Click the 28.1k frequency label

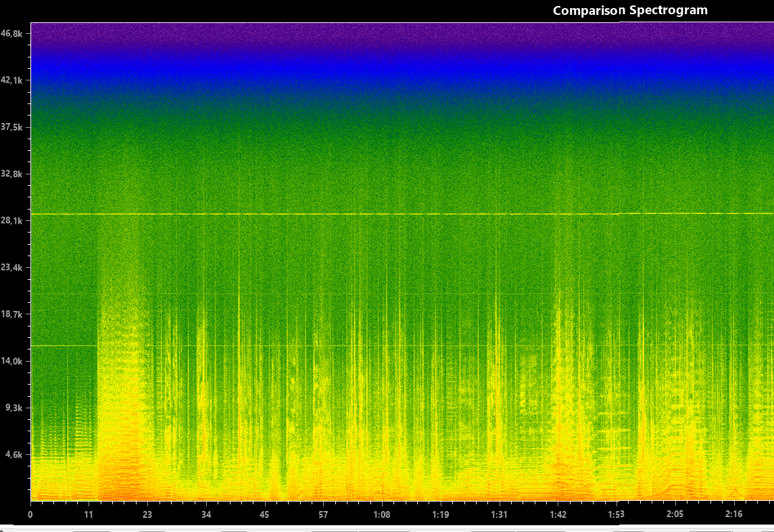(x=14, y=221)
